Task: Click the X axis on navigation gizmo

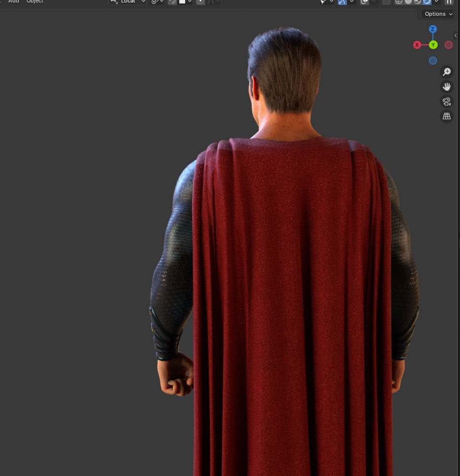Action: [x=417, y=45]
